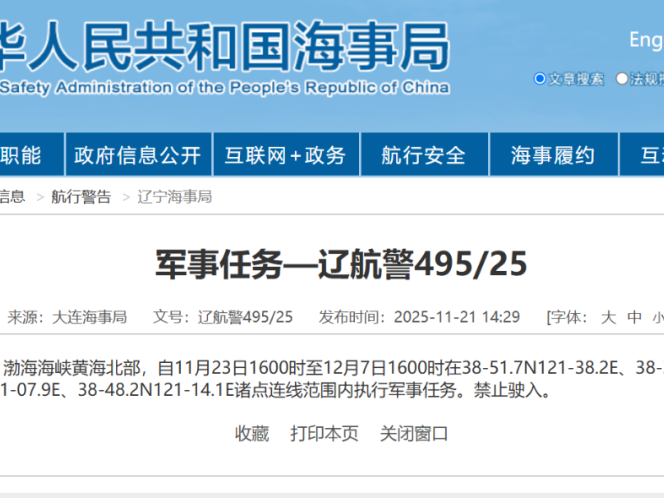
Task: Open the 航行安全 menu item
Action: click(x=423, y=155)
